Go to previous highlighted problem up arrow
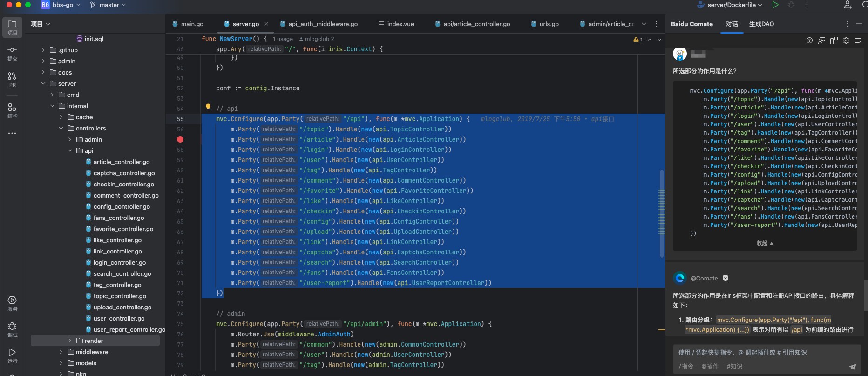The height and width of the screenshot is (376, 868). pyautogui.click(x=650, y=40)
